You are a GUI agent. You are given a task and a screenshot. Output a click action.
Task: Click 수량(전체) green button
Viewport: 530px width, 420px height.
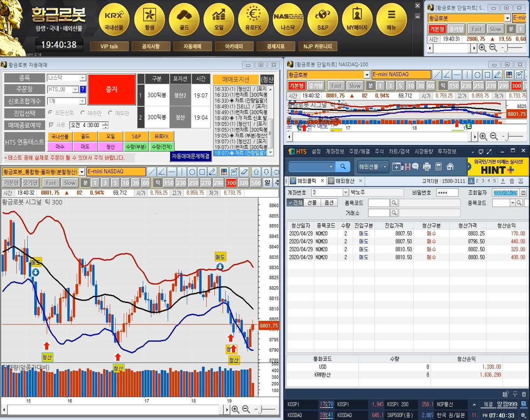[161, 147]
